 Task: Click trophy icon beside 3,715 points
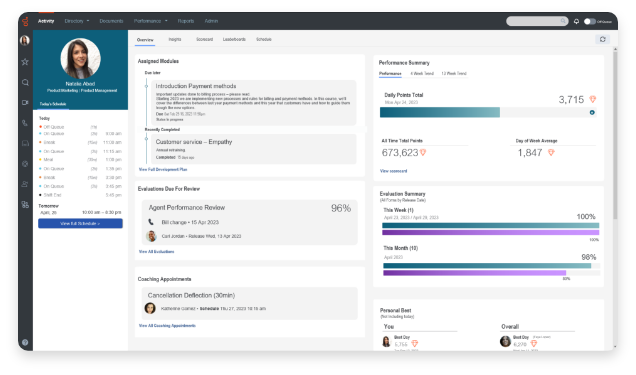(593, 99)
